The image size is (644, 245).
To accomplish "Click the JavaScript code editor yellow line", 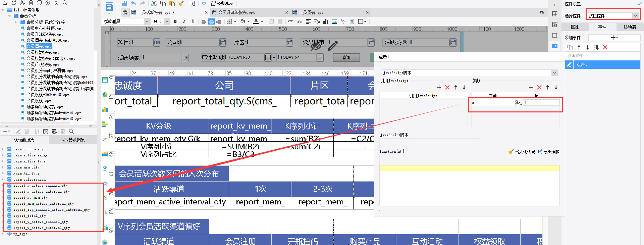I will coord(469,168).
